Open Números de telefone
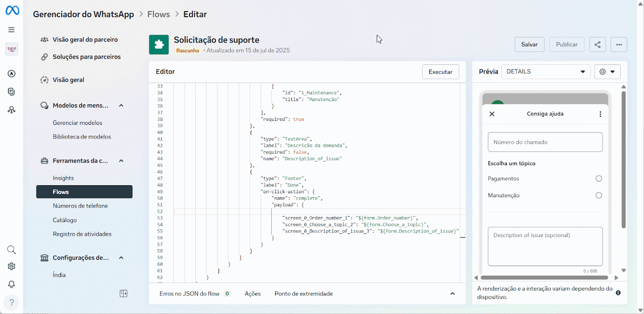Viewport: 644px width, 314px height. pos(80,206)
